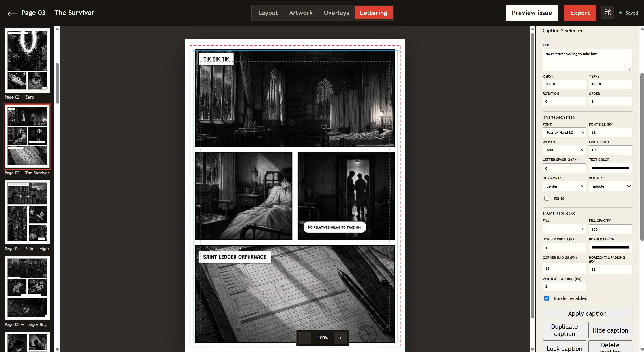Open the caption Fill color swatch
This screenshot has width=644, height=352.
pos(564,229)
